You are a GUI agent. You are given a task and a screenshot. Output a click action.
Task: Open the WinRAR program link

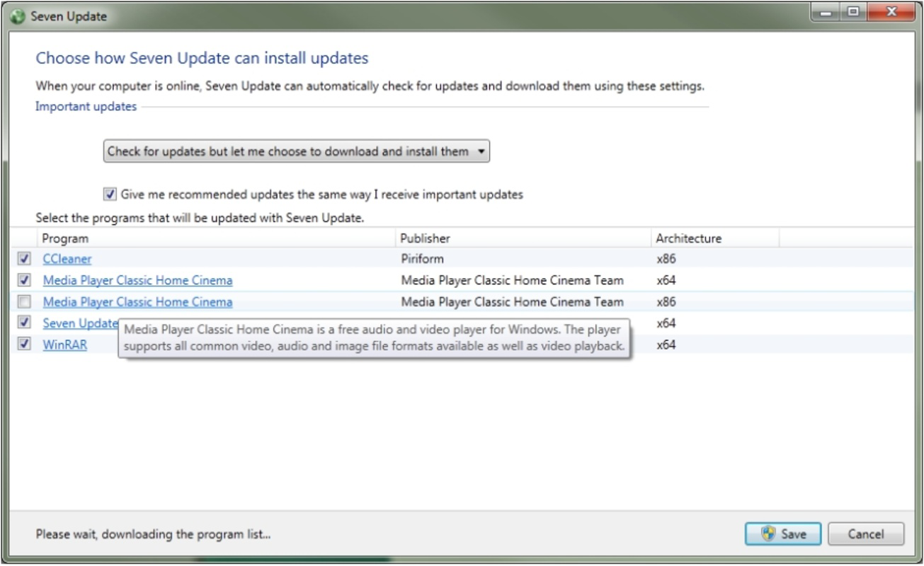point(65,345)
